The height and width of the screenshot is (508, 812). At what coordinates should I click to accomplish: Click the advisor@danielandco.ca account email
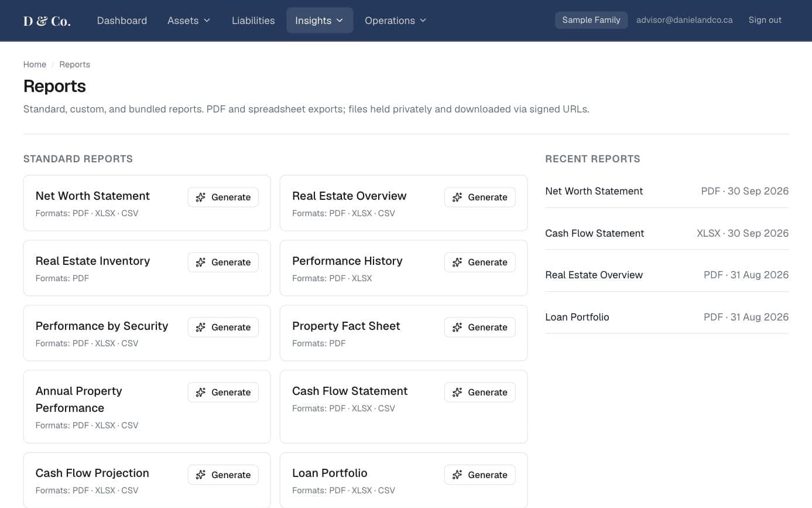point(684,20)
